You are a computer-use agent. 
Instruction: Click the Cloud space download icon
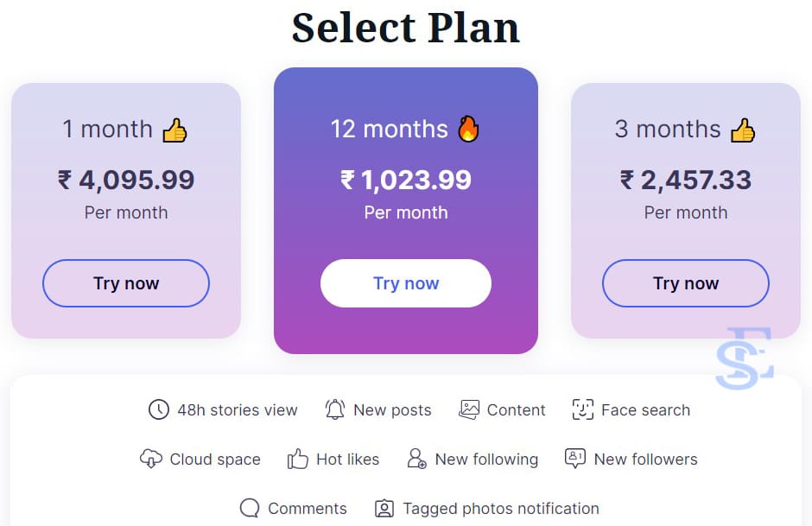(151, 459)
